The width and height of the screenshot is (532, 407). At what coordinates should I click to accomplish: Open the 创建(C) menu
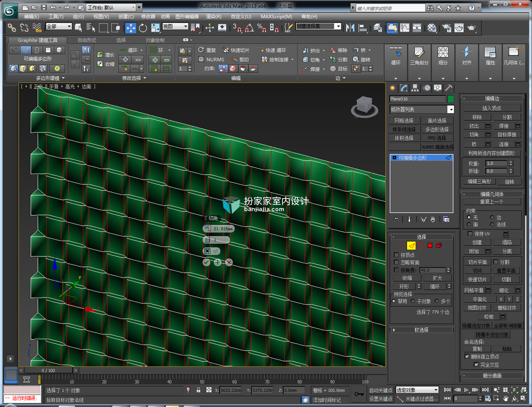point(126,17)
